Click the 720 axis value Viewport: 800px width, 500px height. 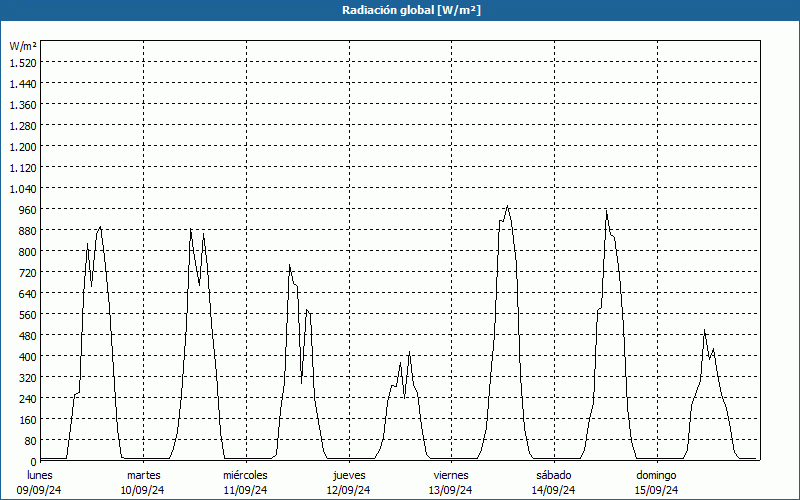28,272
